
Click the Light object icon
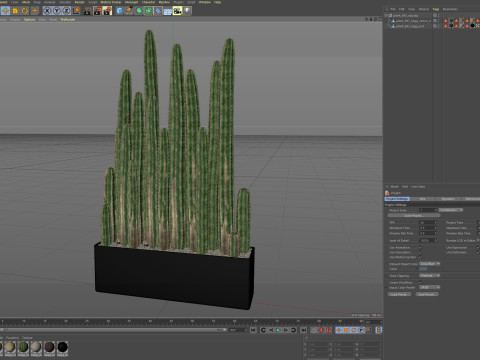(187, 11)
